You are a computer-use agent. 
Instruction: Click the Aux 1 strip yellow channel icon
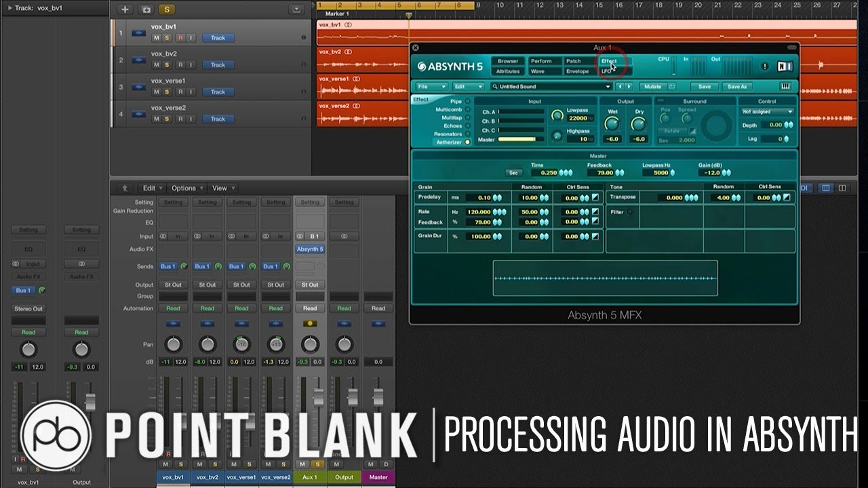click(310, 323)
